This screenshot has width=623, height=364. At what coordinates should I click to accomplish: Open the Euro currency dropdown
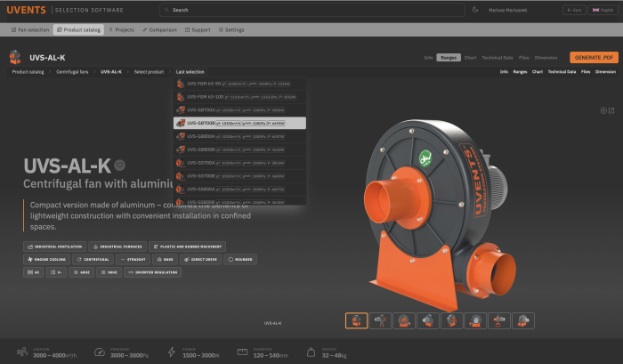point(574,10)
